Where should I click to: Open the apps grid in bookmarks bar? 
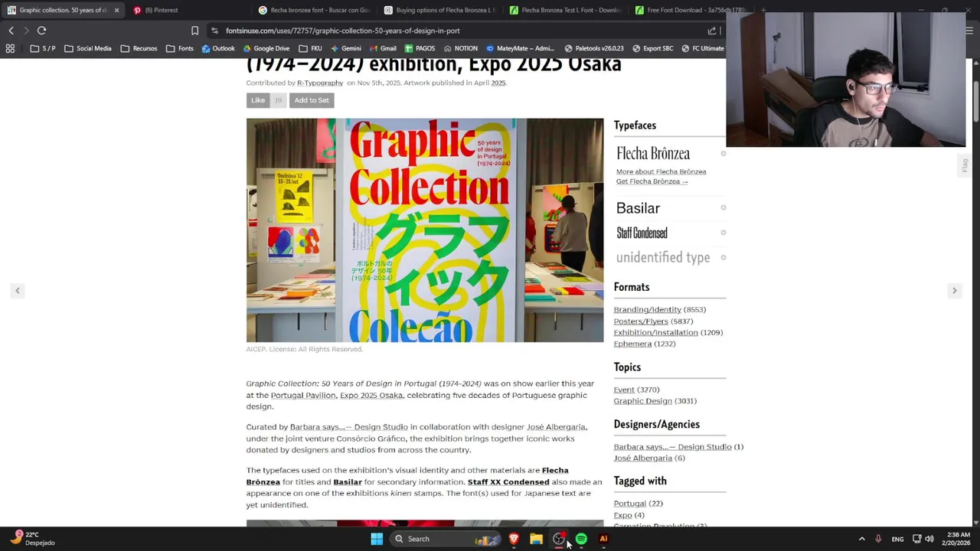pyautogui.click(x=10, y=48)
